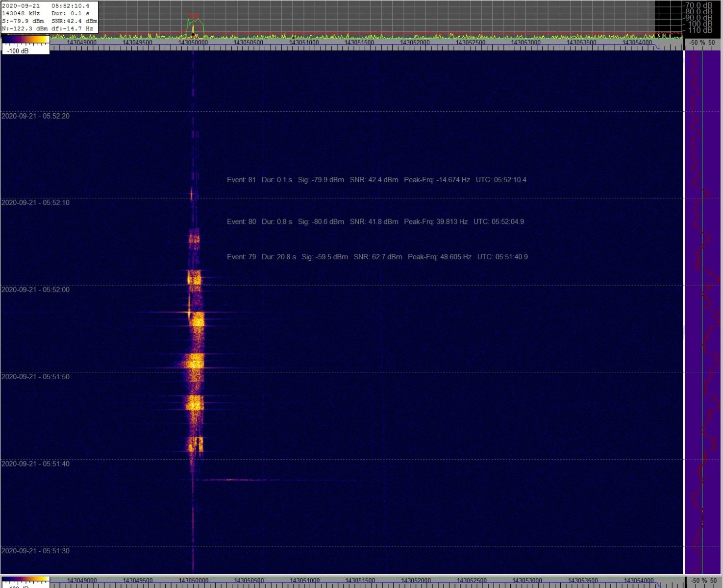
Task: Click 143052000 on the top frequency ruler
Action: (415, 43)
